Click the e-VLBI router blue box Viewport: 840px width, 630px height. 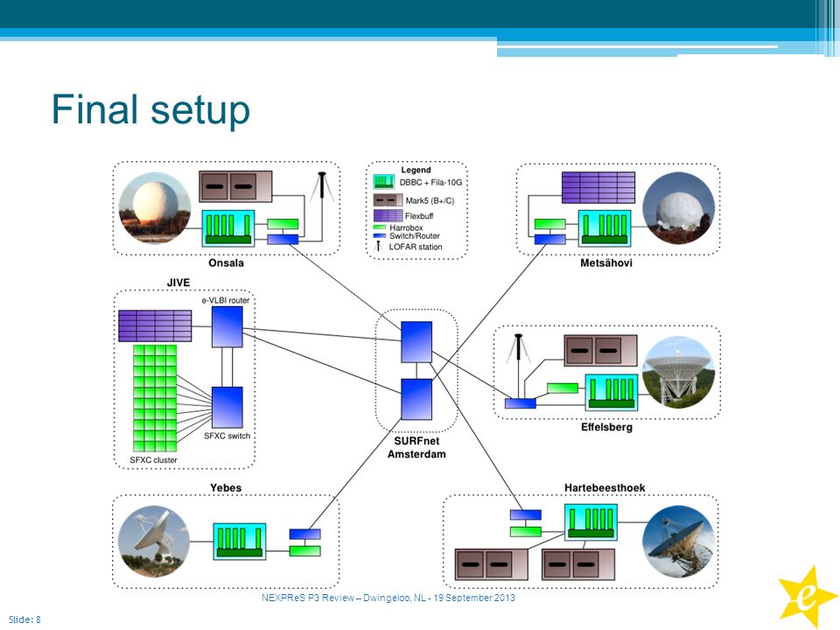pyautogui.click(x=227, y=326)
